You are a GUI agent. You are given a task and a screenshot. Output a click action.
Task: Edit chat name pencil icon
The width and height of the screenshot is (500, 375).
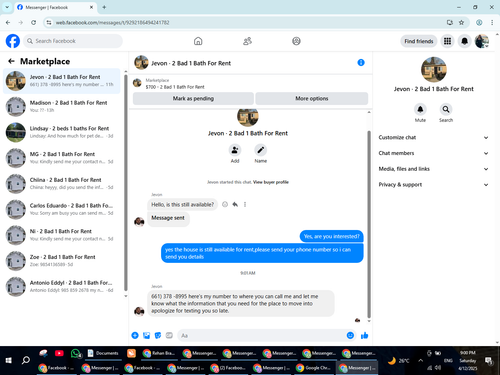260,150
